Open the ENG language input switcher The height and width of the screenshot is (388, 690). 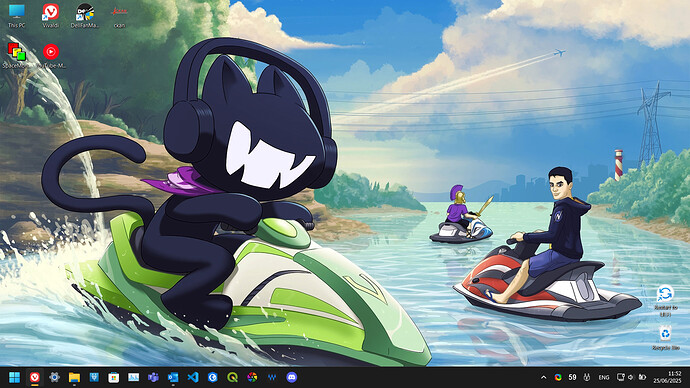(x=604, y=377)
